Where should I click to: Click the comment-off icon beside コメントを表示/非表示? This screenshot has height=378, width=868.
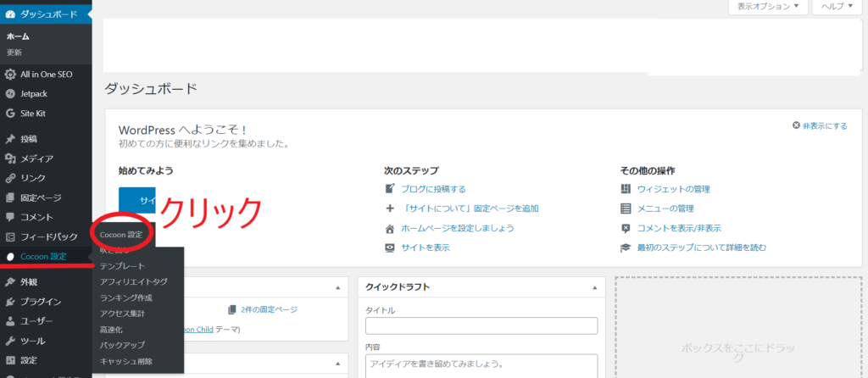click(626, 228)
